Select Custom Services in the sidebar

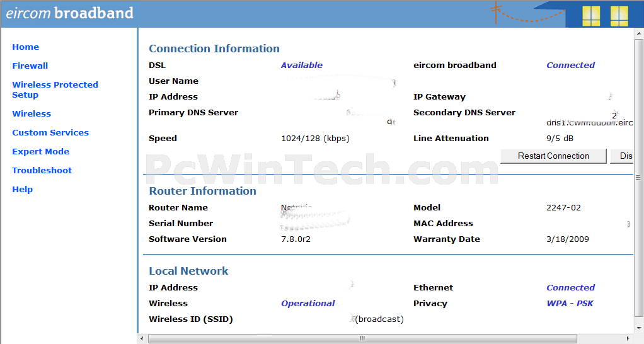pyautogui.click(x=50, y=132)
